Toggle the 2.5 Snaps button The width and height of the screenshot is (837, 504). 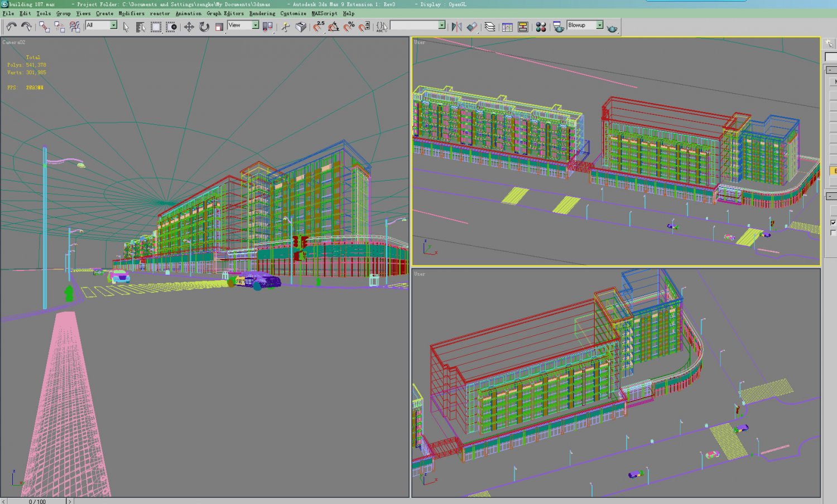tap(319, 27)
